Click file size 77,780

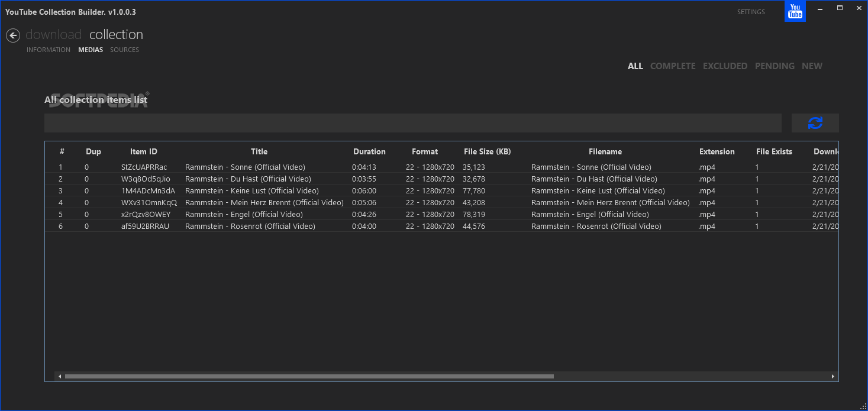coord(474,191)
